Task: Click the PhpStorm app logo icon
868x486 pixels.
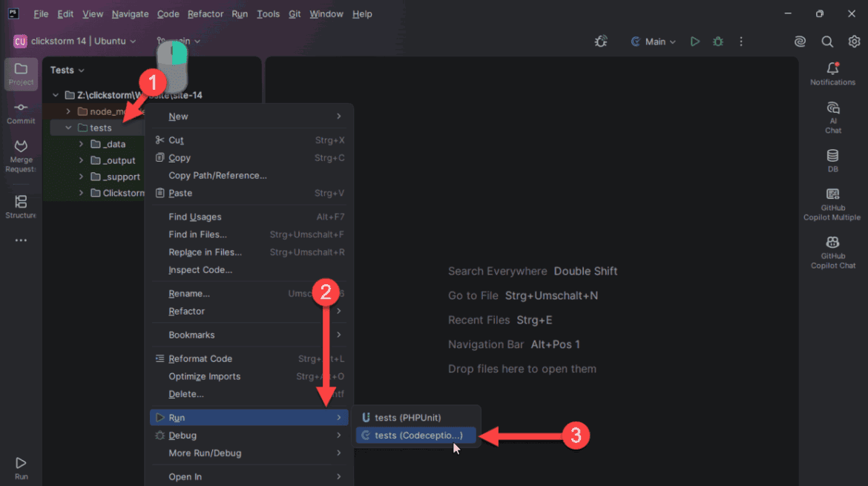Action: coord(13,14)
